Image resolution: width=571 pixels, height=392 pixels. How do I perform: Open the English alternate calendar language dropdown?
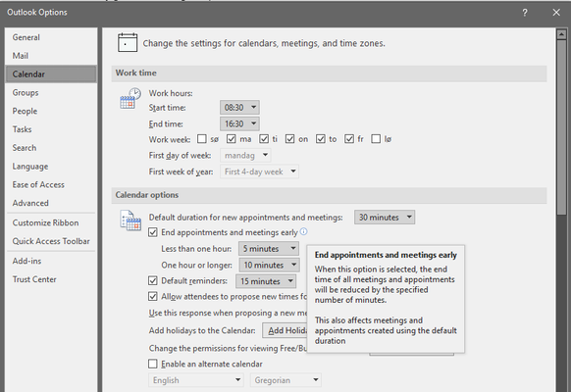click(196, 380)
